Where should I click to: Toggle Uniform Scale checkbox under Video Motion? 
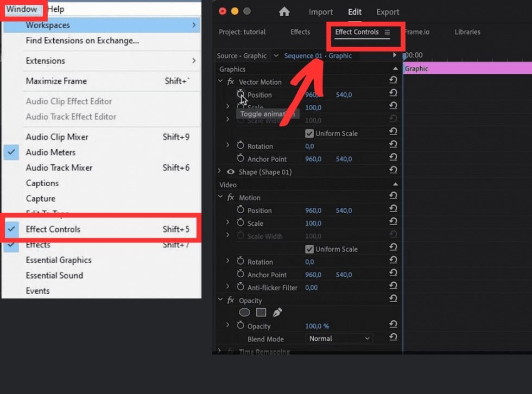309,249
